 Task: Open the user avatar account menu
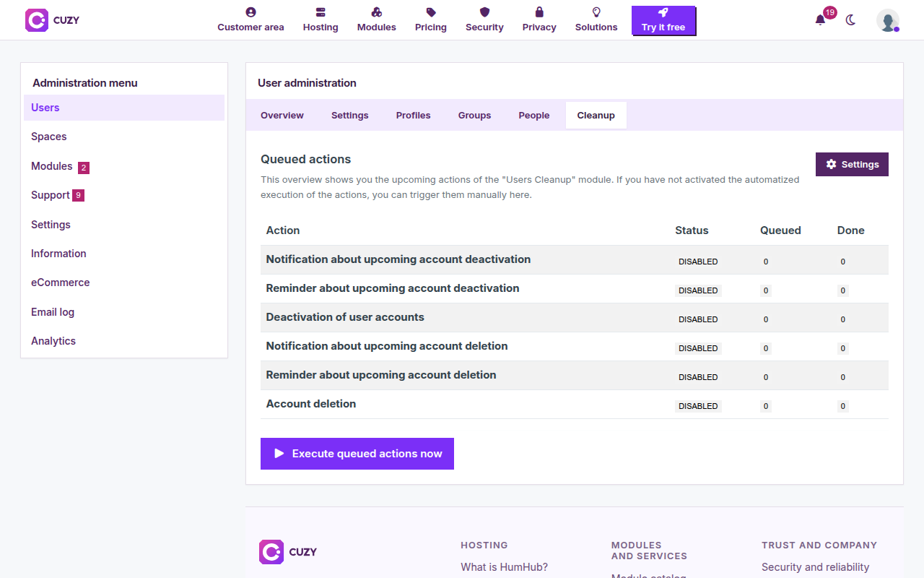[888, 20]
